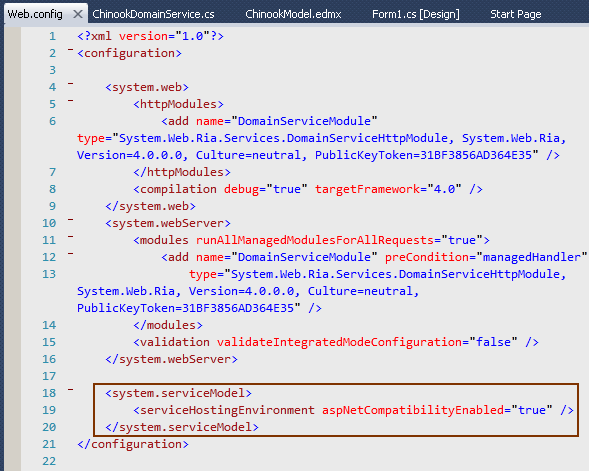
Task: Click line number 13 in the gutter
Action: pos(49,274)
